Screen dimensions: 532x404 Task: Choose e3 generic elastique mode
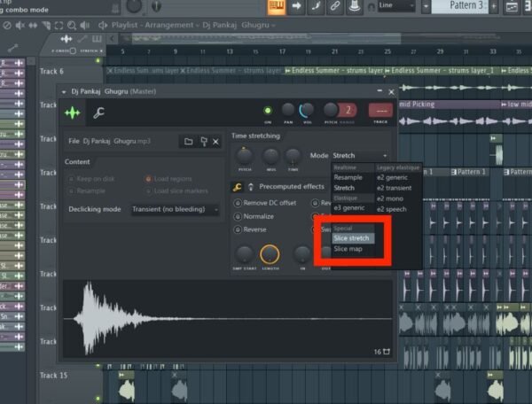tap(353, 208)
